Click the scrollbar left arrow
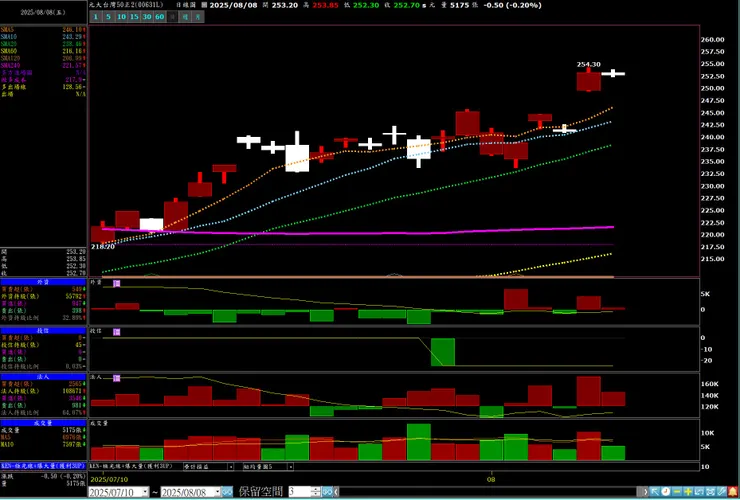 (x=336, y=492)
